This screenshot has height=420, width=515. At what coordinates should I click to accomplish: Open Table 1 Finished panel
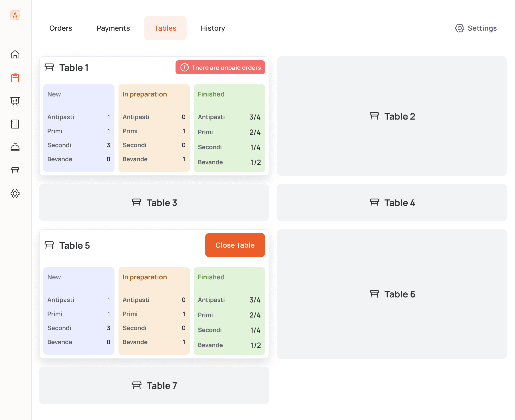tap(229, 128)
